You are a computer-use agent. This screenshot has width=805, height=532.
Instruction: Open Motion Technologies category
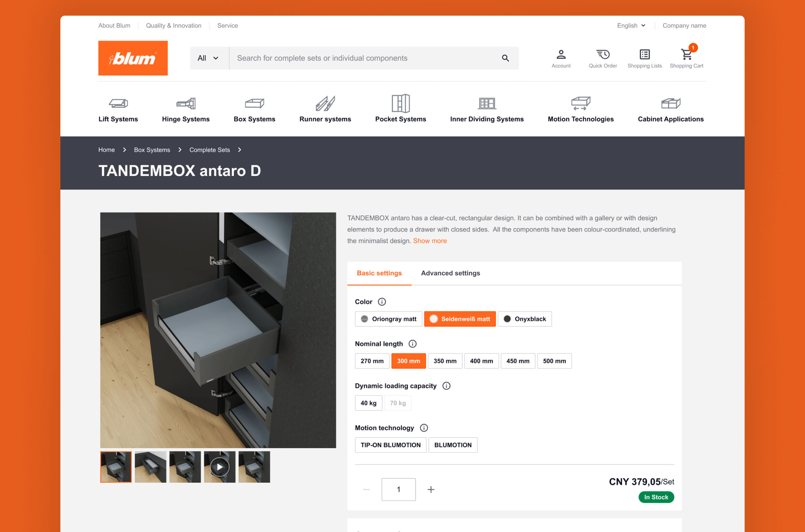[x=581, y=109]
